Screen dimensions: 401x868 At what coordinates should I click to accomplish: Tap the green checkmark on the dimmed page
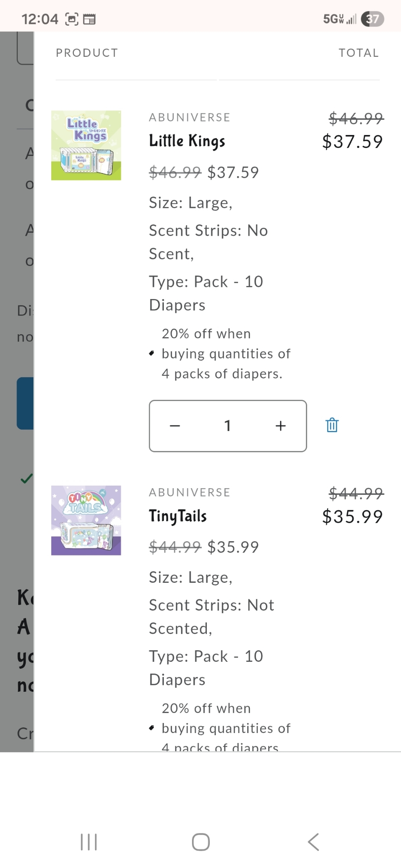tap(27, 479)
